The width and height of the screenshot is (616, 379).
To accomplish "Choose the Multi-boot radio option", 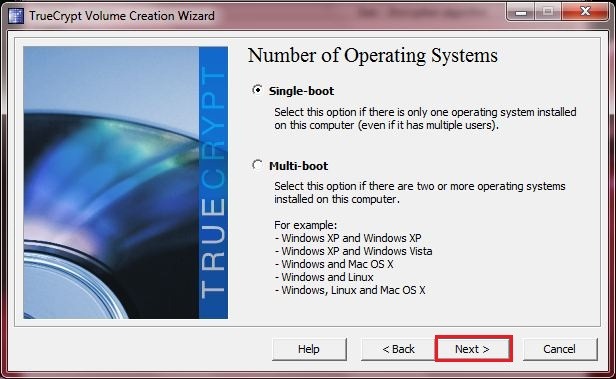I will tap(257, 165).
